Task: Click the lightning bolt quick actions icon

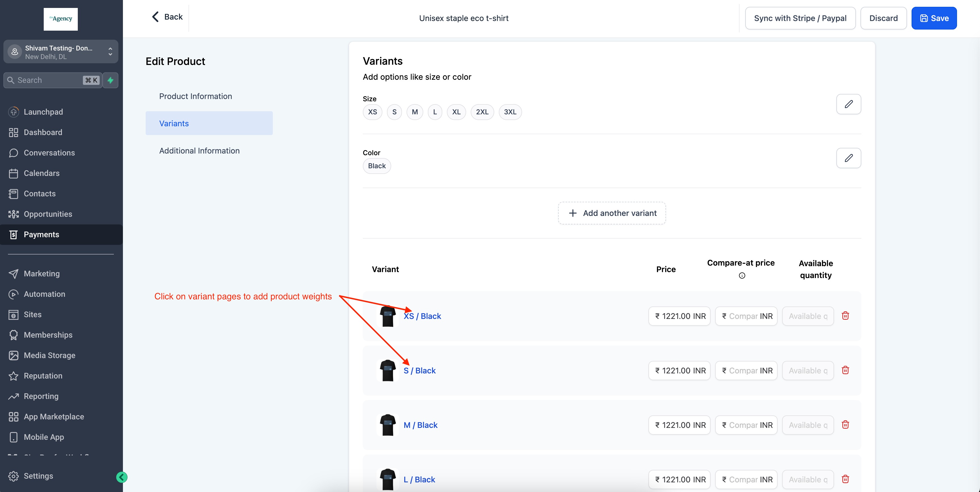Action: (x=110, y=80)
